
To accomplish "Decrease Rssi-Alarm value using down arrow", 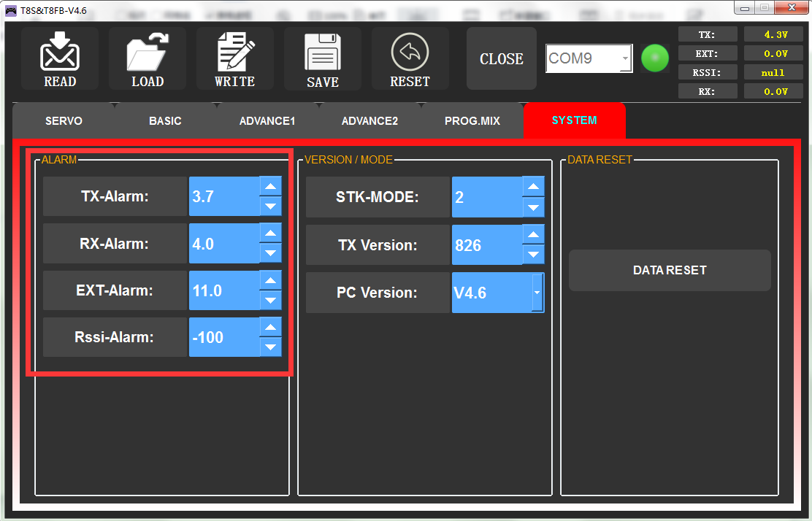I will [x=271, y=347].
